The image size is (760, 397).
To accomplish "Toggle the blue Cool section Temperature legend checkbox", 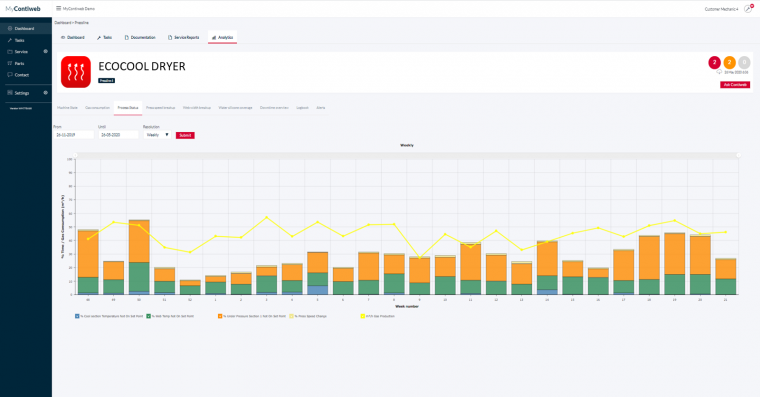I will [x=77, y=316].
